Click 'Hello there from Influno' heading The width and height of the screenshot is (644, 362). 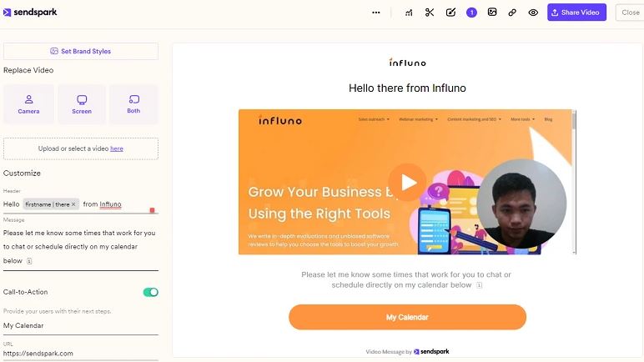coord(407,88)
